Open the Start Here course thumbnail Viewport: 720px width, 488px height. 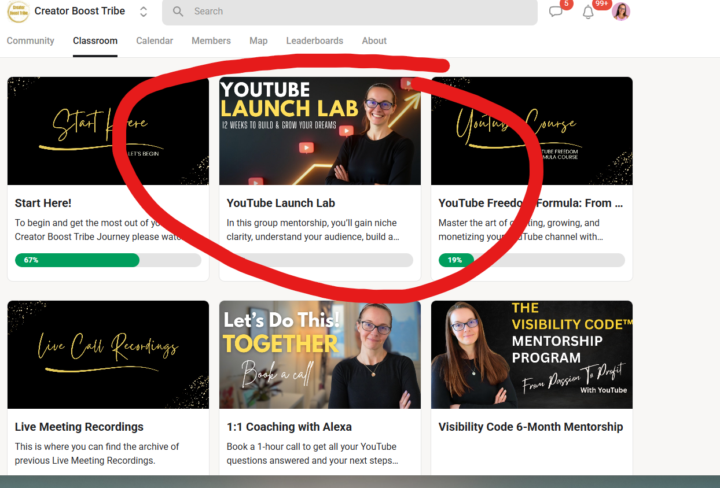click(x=108, y=131)
